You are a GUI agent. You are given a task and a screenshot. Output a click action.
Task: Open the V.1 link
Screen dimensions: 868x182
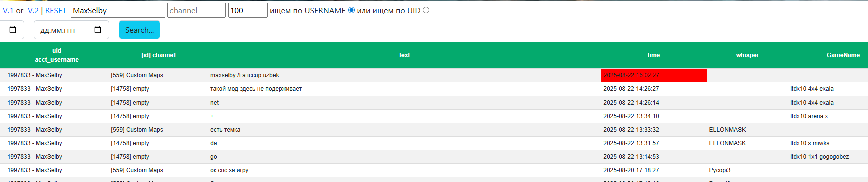coord(8,10)
